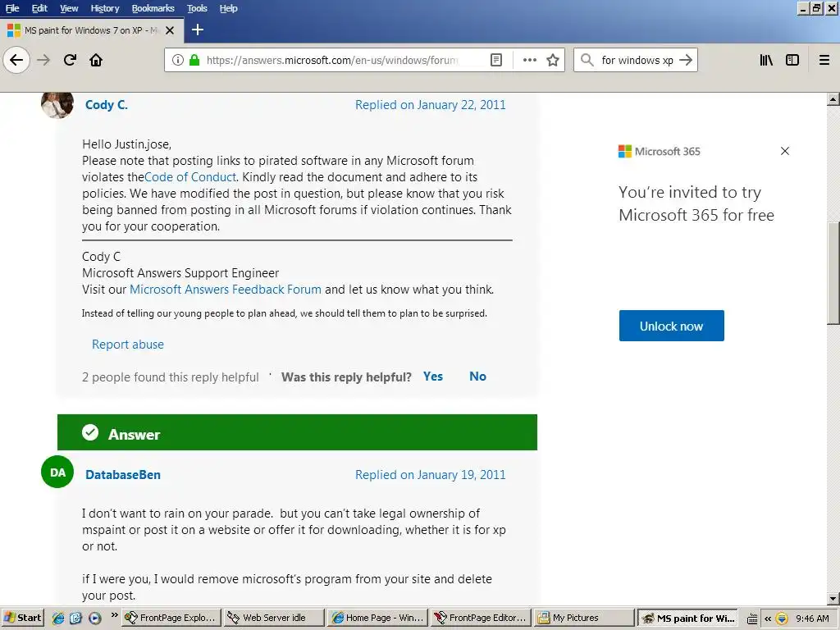Open the History menu
840x630 pixels.
pos(105,8)
